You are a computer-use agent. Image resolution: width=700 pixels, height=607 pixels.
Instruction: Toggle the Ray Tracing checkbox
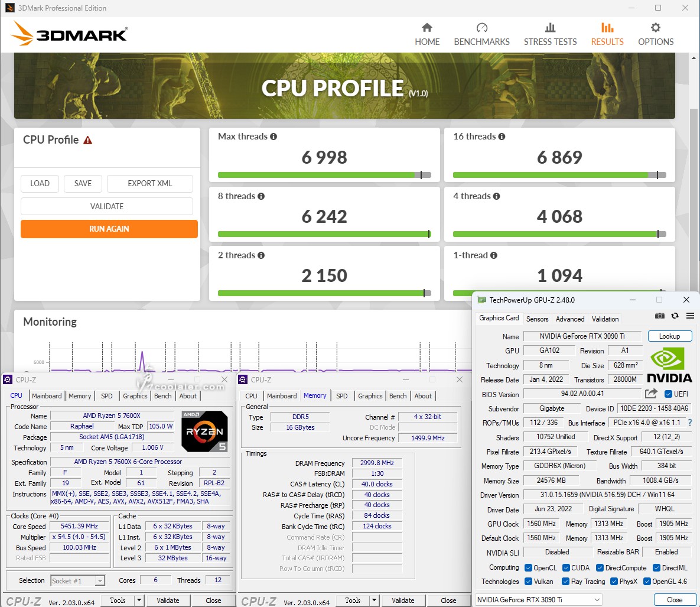tap(566, 581)
